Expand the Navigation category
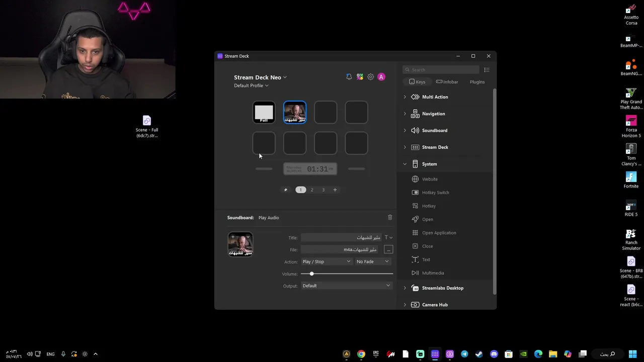 point(405,114)
